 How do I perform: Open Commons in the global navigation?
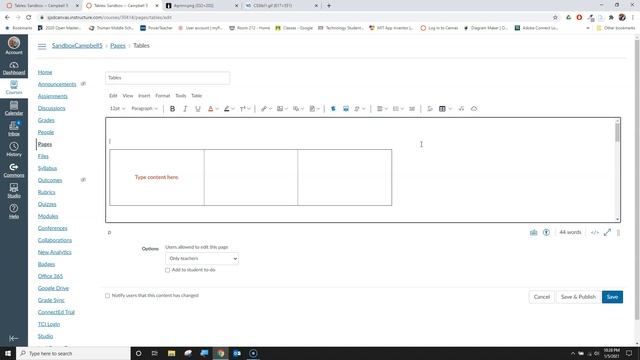(14, 170)
